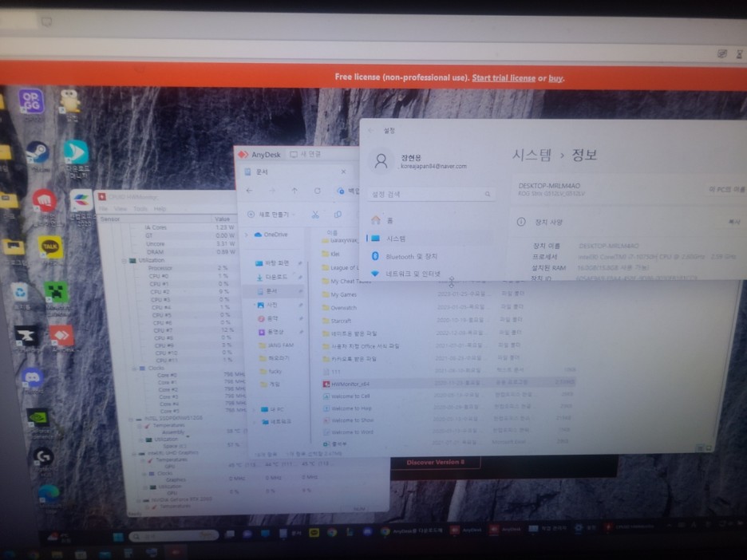Launch the AnyDesk desktop shortcut
This screenshot has height=560, width=747.
click(x=61, y=336)
